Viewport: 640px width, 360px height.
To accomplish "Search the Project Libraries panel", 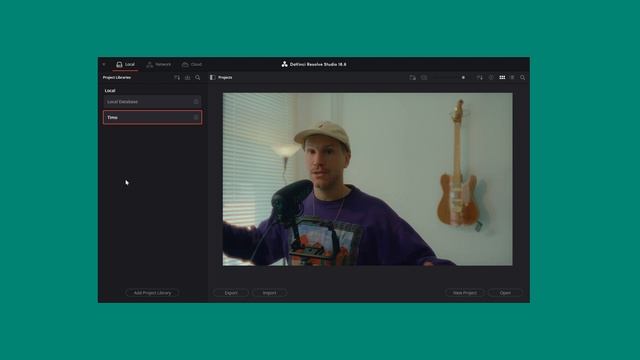I will click(x=198, y=78).
